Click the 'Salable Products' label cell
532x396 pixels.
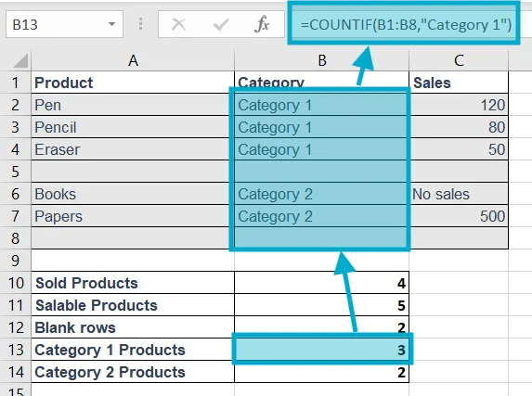coord(133,305)
